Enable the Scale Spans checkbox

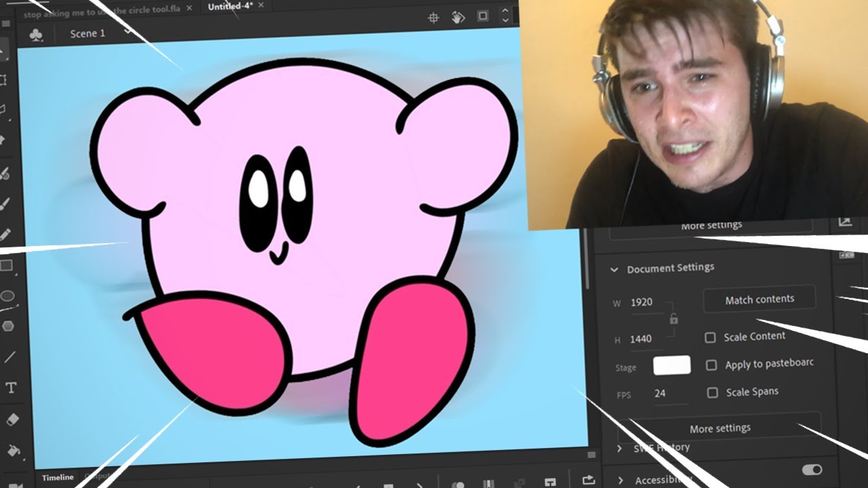712,392
